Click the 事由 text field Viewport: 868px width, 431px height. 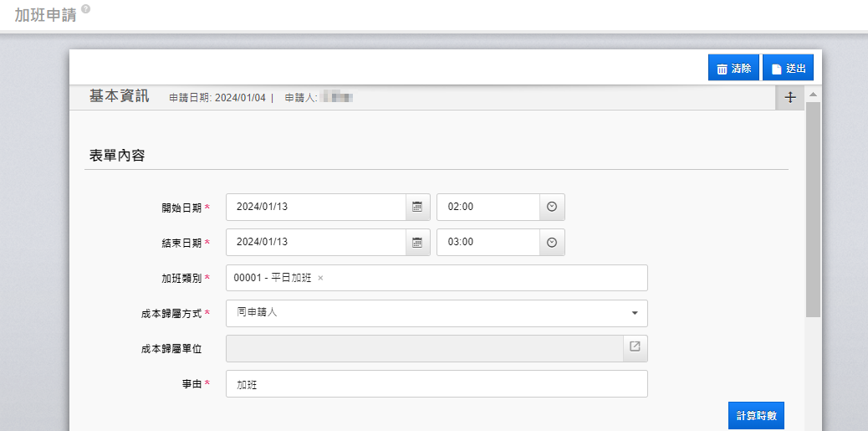(436, 384)
